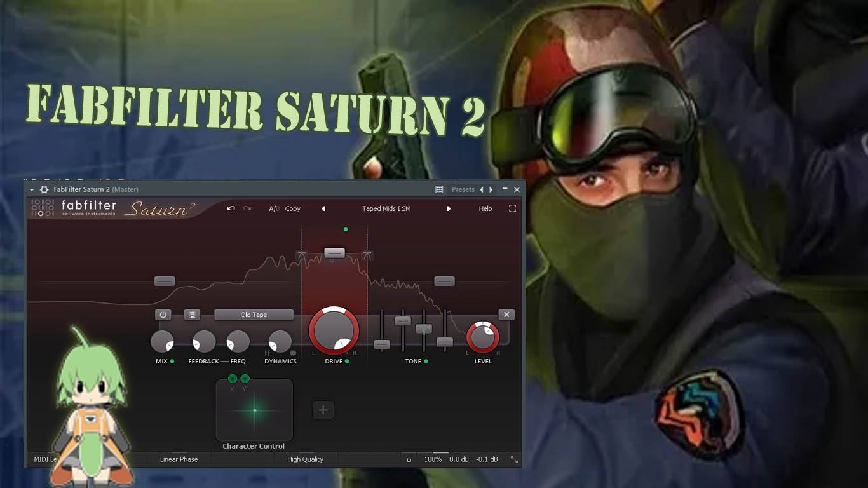Viewport: 868px width, 488px height.
Task: Click the Freq knob
Action: [x=238, y=342]
